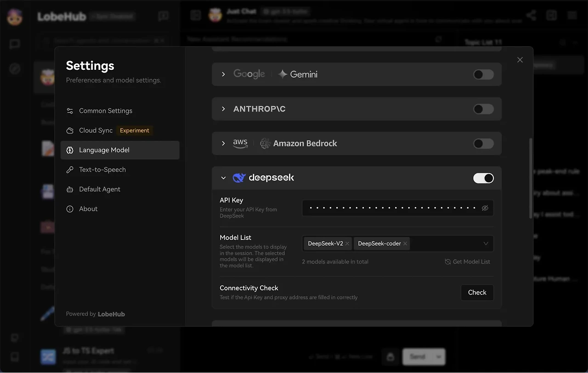Open Cloud Sync settings

click(120, 130)
